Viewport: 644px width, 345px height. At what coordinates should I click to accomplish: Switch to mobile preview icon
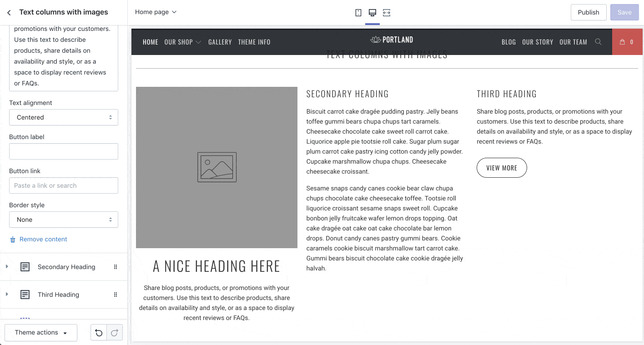point(358,13)
